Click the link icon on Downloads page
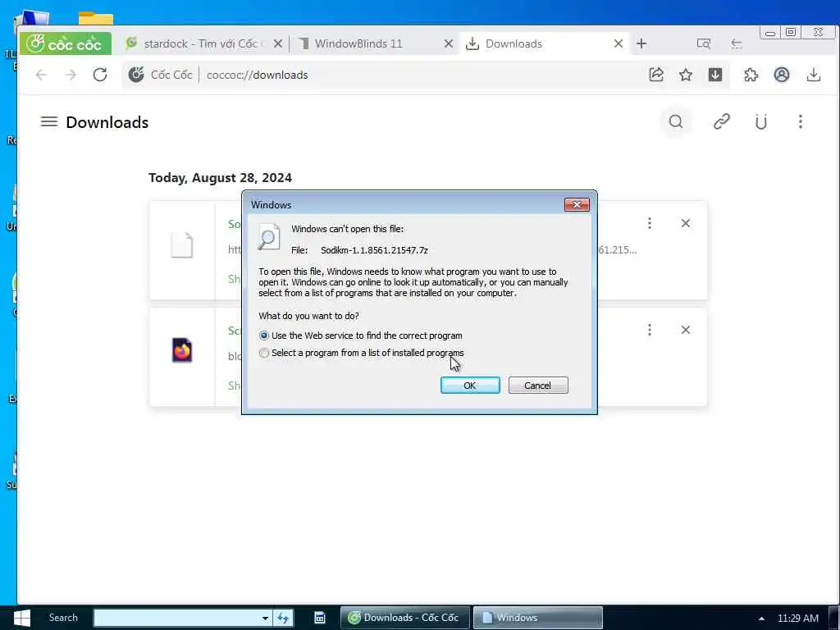Screen dimensions: 840x630 [x=722, y=121]
